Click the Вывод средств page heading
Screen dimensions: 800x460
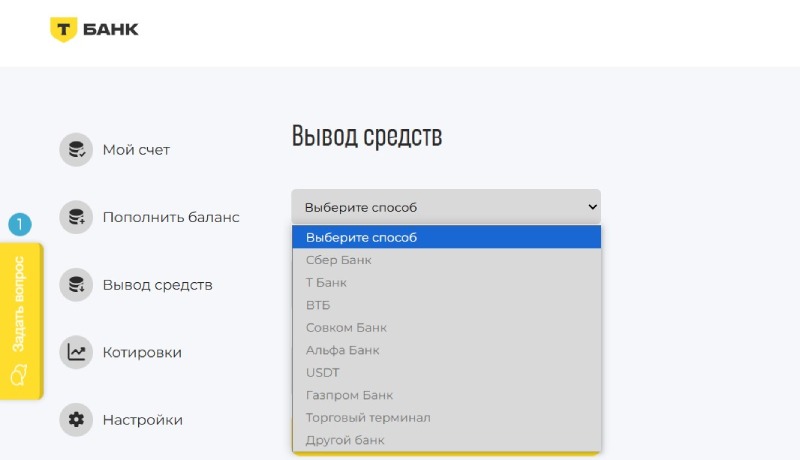pos(367,136)
